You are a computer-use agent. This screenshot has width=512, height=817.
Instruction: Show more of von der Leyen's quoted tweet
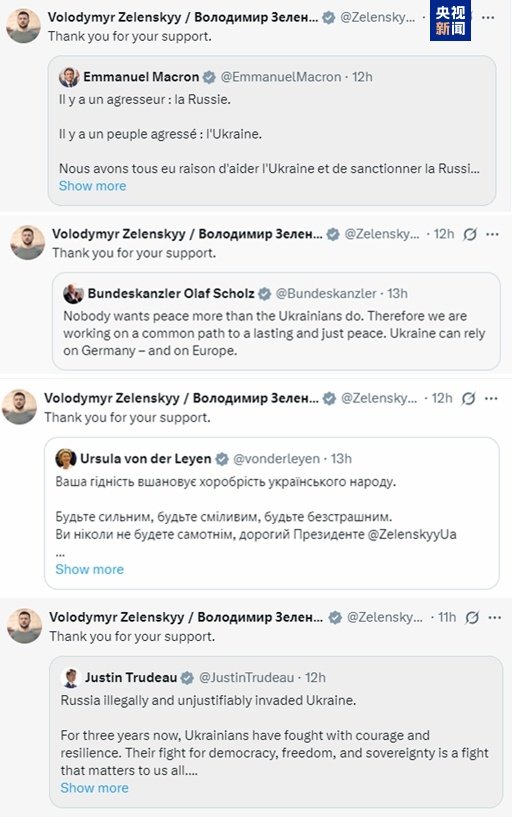90,570
